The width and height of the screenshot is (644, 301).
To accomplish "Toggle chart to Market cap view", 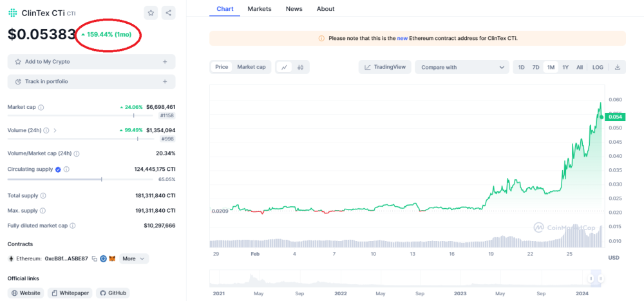I will (x=251, y=67).
